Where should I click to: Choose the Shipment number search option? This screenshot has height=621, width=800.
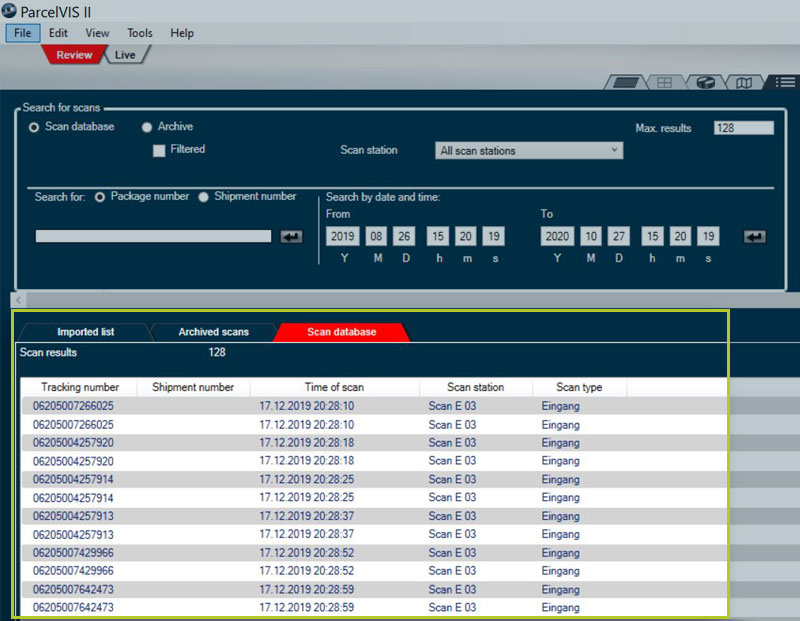(204, 197)
